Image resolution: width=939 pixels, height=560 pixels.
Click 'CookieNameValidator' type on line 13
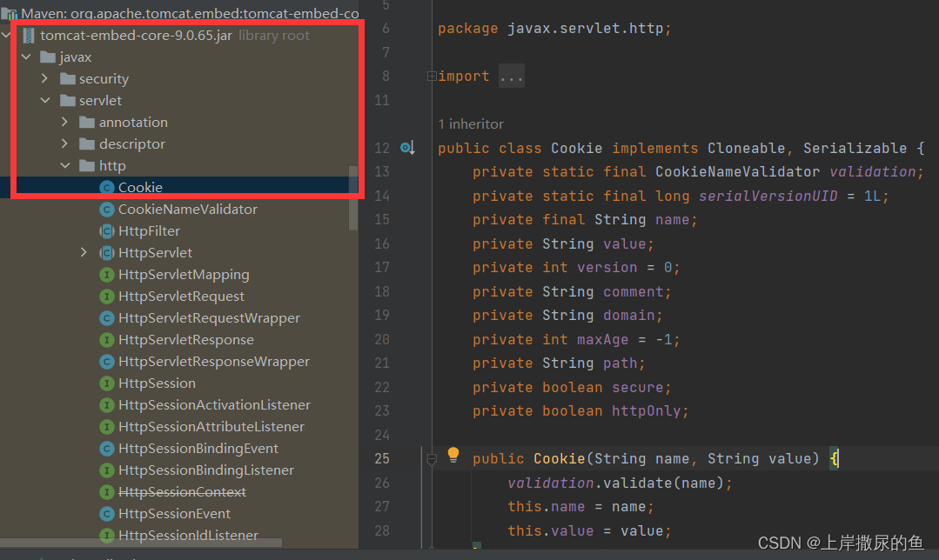[737, 171]
